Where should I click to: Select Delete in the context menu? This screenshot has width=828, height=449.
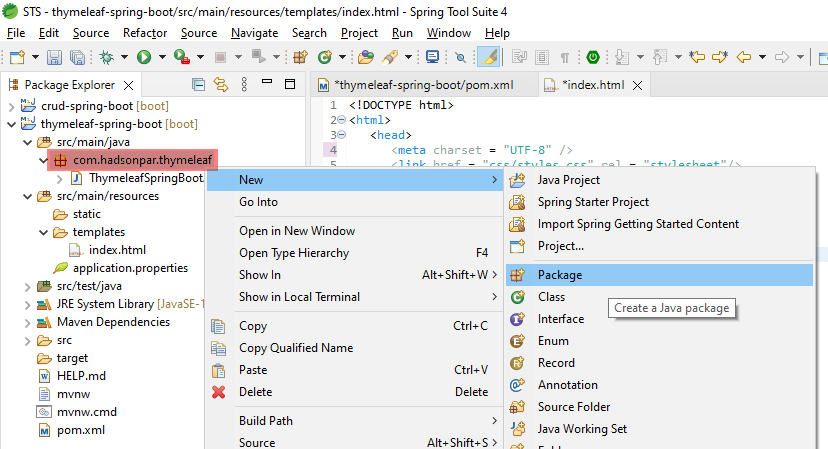coord(354,392)
